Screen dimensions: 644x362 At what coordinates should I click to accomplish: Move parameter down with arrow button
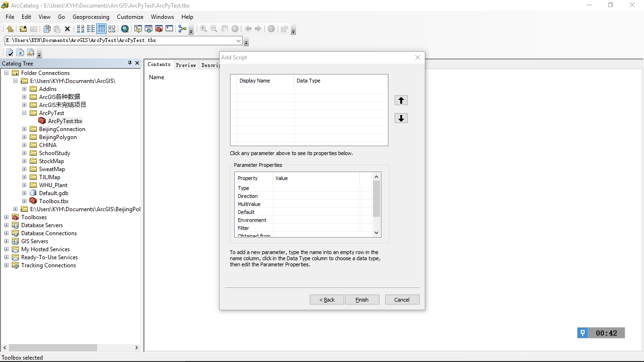(x=401, y=118)
